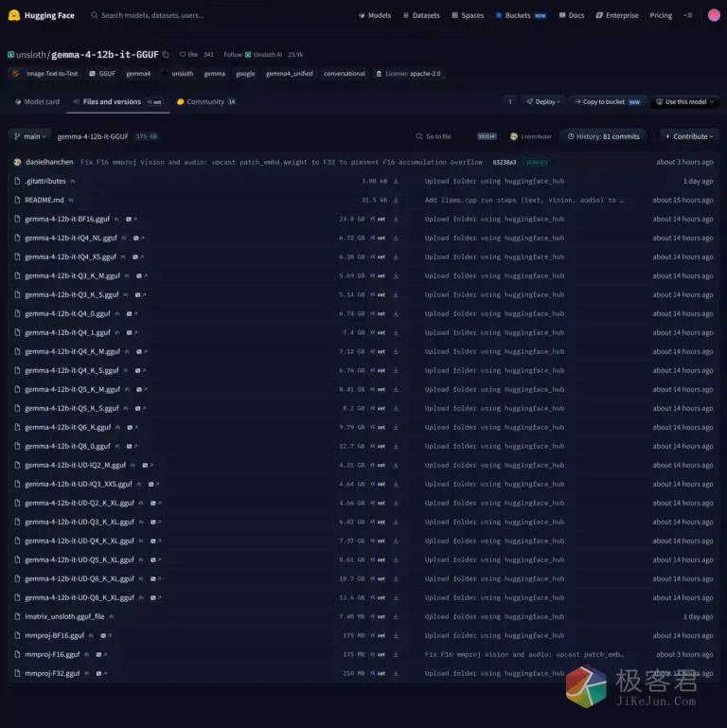Download gemma-4-12b-it-UD-Q4_K_XL.gguf

[396, 541]
